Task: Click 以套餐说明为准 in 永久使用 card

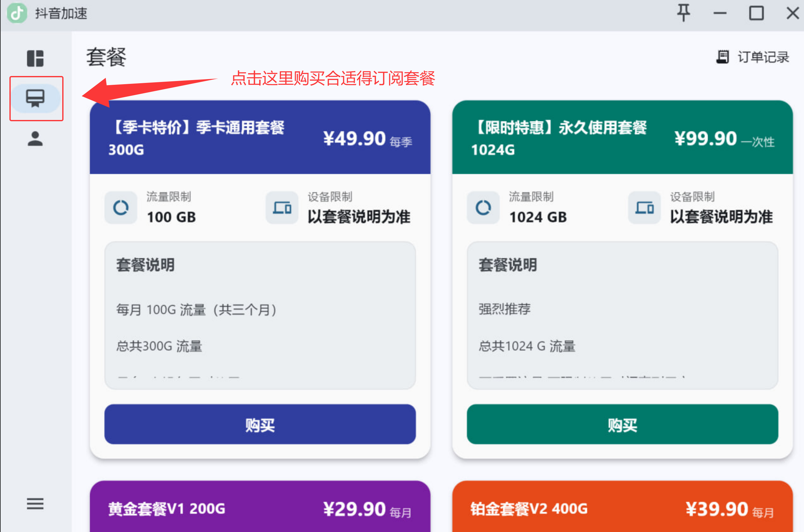Action: click(x=721, y=217)
